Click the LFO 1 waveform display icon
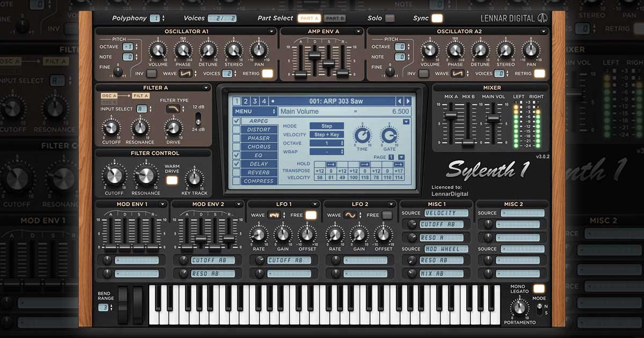This screenshot has height=338, width=644. [275, 214]
